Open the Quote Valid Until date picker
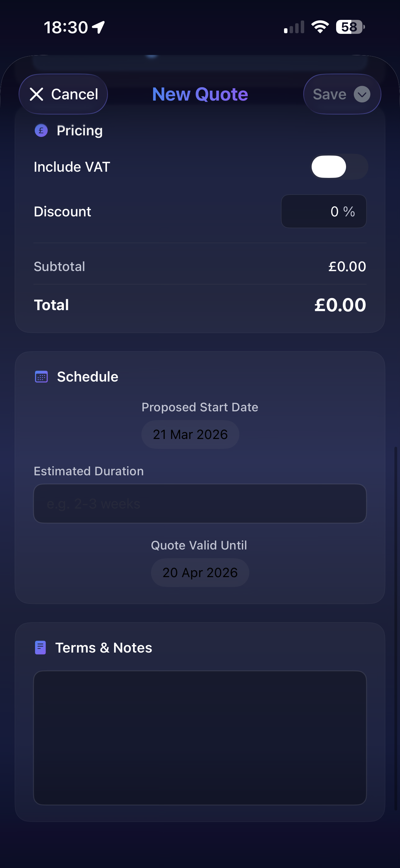Viewport: 400px width, 868px height. point(200,572)
